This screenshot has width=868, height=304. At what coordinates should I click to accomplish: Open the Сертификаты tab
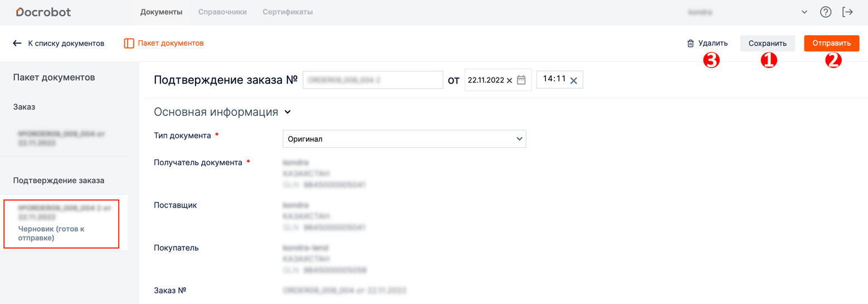[x=287, y=12]
